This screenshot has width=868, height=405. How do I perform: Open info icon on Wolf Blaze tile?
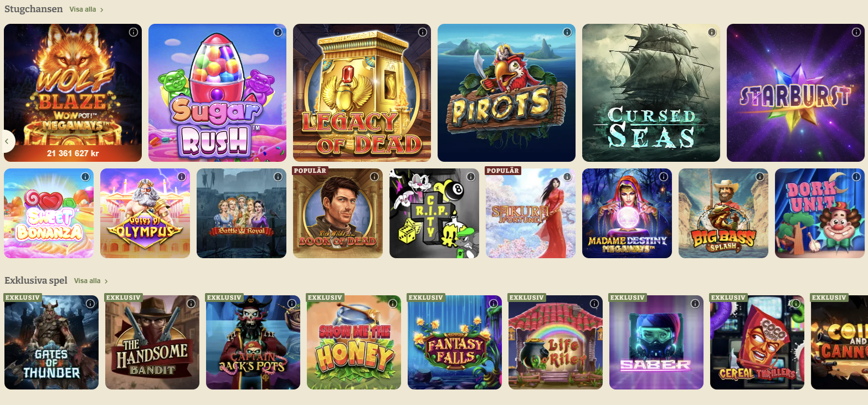click(x=133, y=32)
